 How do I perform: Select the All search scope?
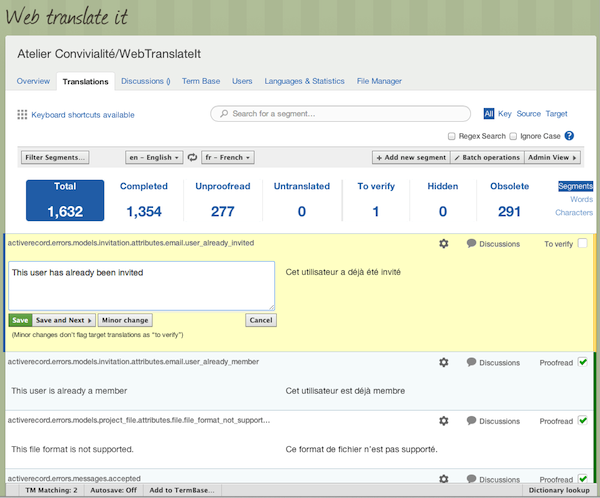pos(489,114)
